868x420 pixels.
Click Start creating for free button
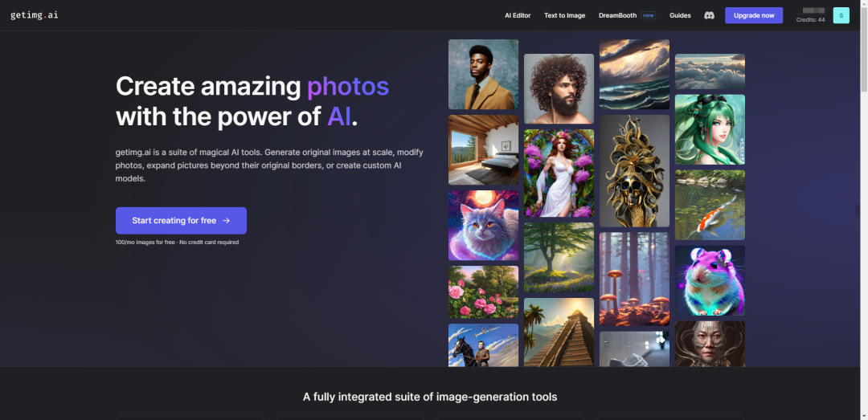(x=181, y=220)
